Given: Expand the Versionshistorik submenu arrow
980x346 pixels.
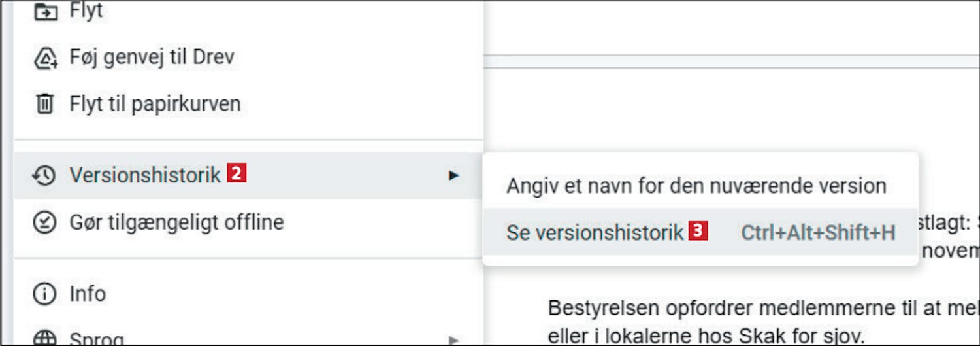Looking at the screenshot, I should pyautogui.click(x=453, y=175).
